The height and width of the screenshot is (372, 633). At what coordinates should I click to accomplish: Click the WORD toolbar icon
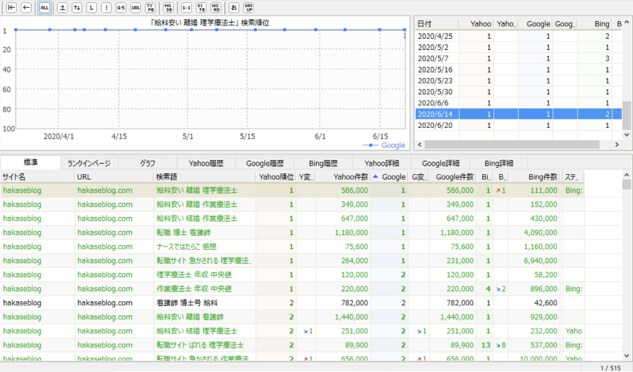pyautogui.click(x=216, y=8)
